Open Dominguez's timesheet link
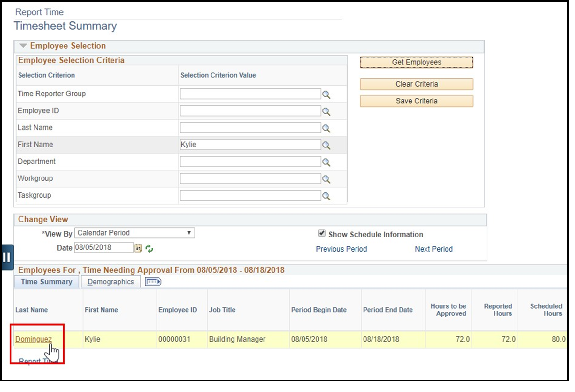The width and height of the screenshot is (575, 392). pyautogui.click(x=34, y=339)
